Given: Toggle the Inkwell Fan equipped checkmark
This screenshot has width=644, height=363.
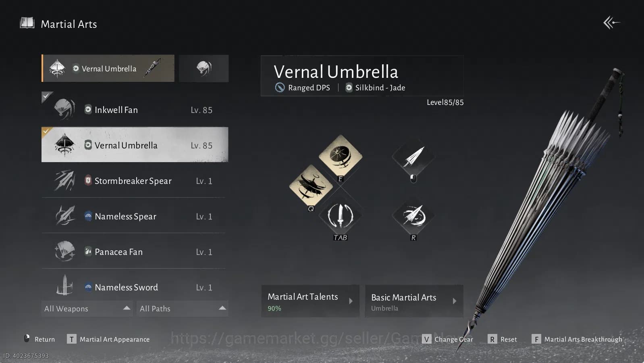Looking at the screenshot, I should pos(46,96).
